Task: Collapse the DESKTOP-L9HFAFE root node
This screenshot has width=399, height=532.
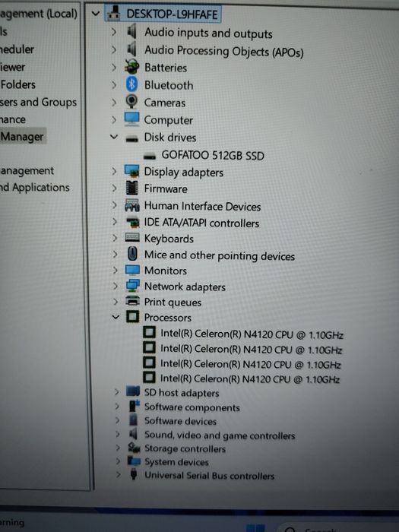Action: (x=96, y=14)
